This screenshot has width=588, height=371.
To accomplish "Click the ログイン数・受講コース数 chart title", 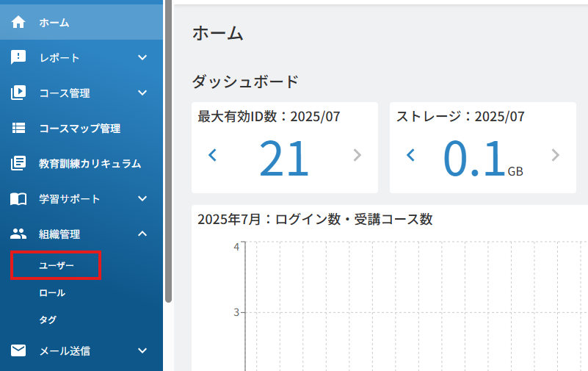I will tap(315, 219).
